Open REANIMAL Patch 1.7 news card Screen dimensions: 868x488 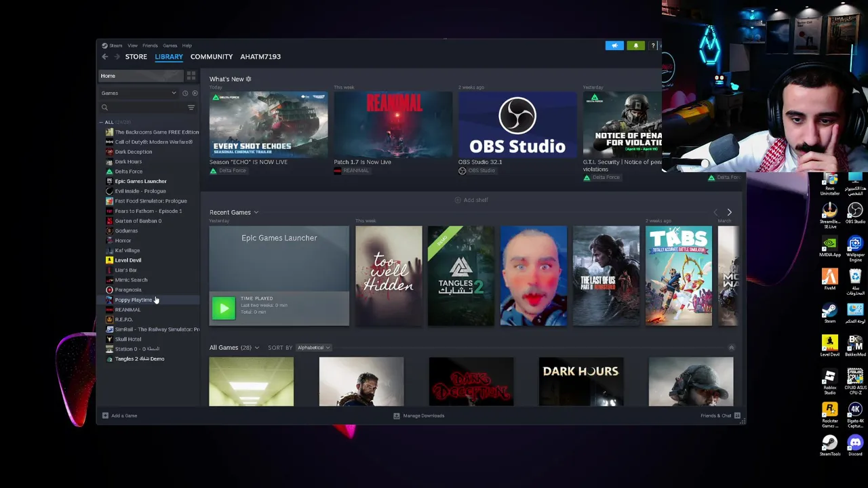point(393,125)
